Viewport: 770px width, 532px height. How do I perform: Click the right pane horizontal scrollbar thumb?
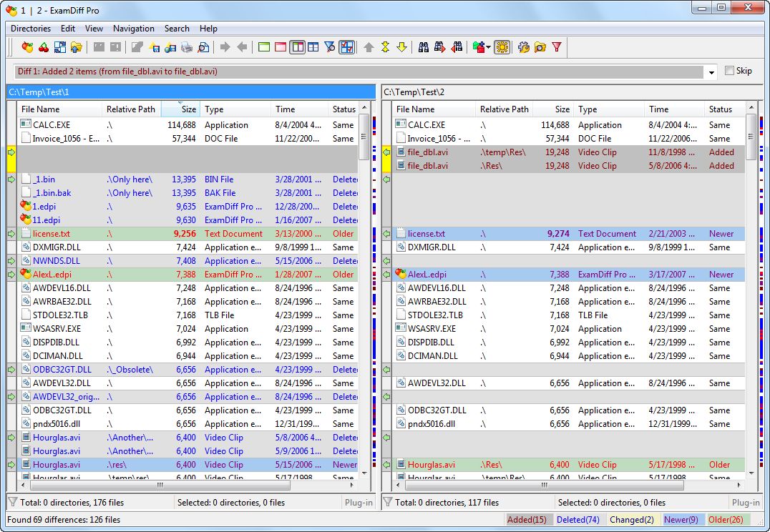pyautogui.click(x=544, y=485)
